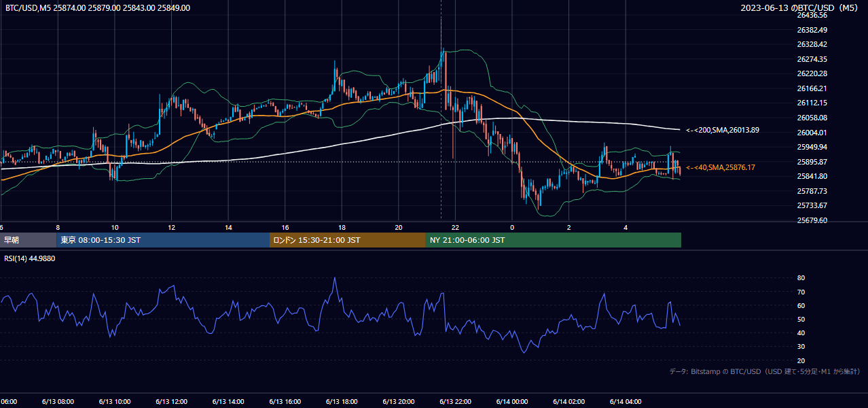The height and width of the screenshot is (408, 868).
Task: Click price axis value 25679.60
Action: (812, 220)
